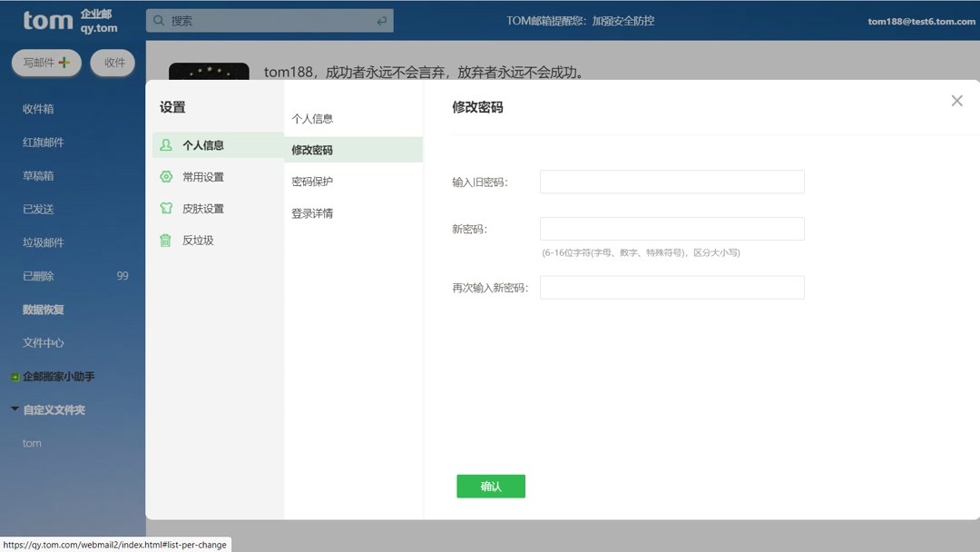Screen dimensions: 980x552
Task: Open 已删除 showing 99 items
Action: tap(38, 275)
